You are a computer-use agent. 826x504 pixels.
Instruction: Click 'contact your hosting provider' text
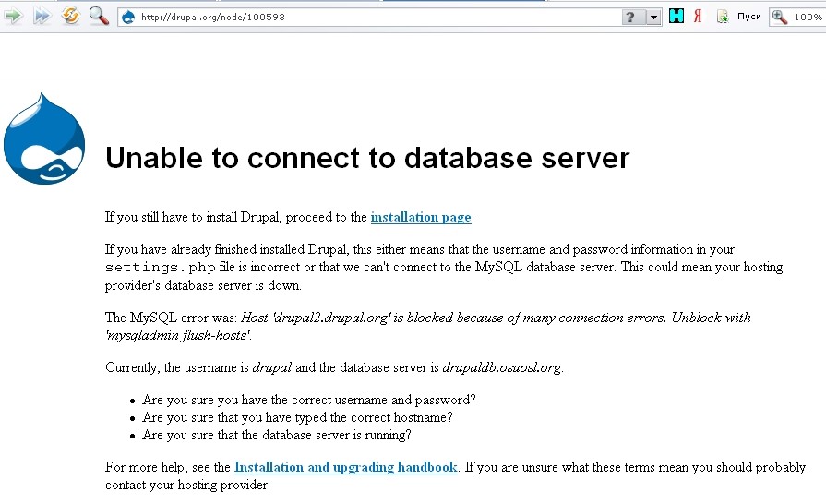click(x=187, y=485)
